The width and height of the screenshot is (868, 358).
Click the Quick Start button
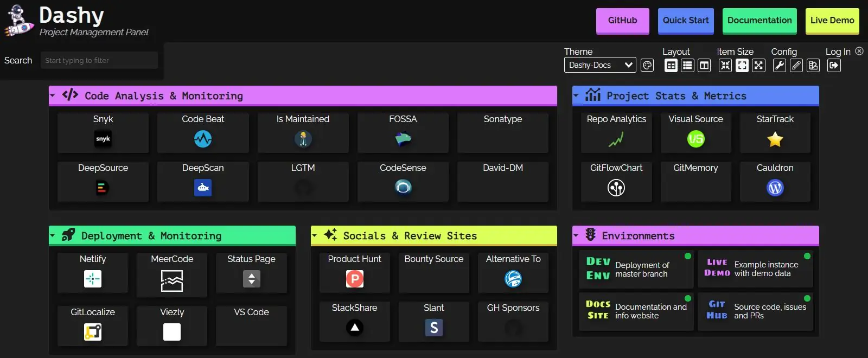(x=686, y=21)
